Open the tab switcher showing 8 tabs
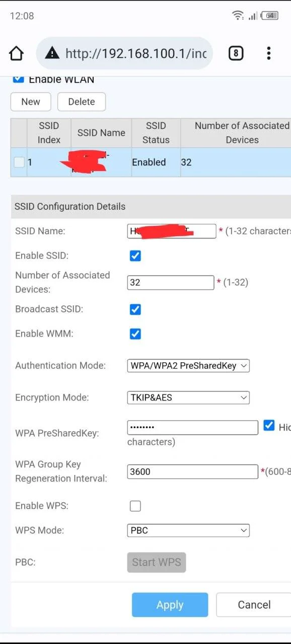The image size is (291, 644). (x=236, y=53)
